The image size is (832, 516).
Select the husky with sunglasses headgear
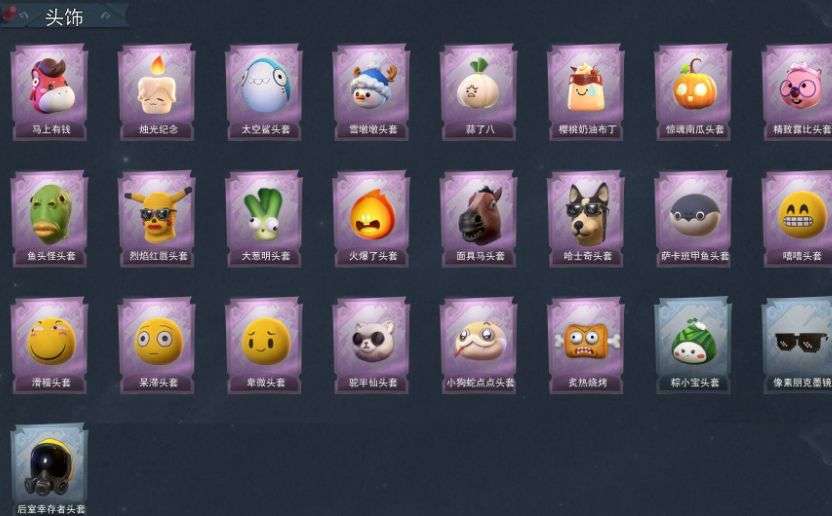(x=586, y=219)
